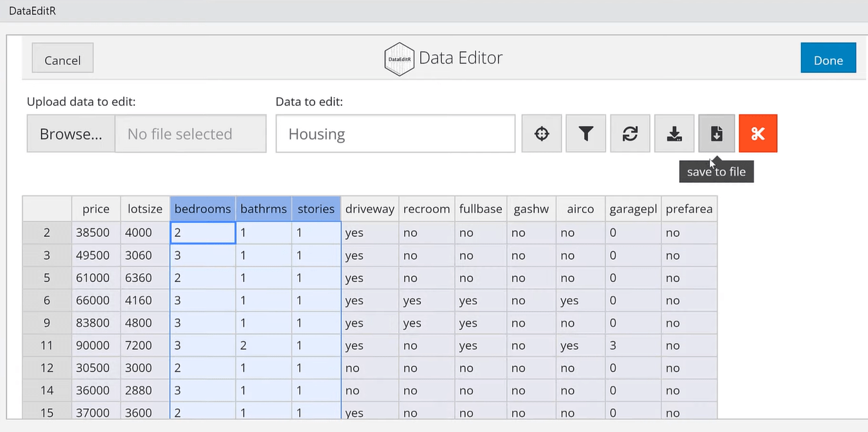Click the gashw cell in row 14

pyautogui.click(x=531, y=390)
